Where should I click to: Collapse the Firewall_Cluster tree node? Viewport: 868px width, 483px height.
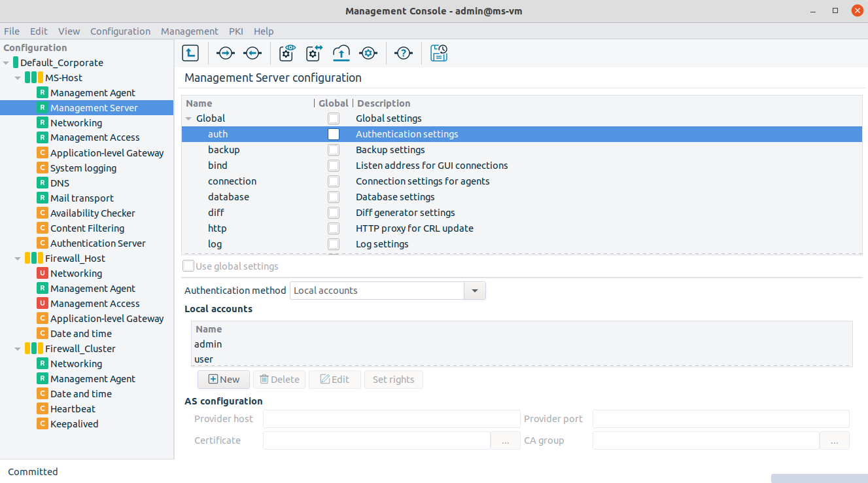point(18,348)
